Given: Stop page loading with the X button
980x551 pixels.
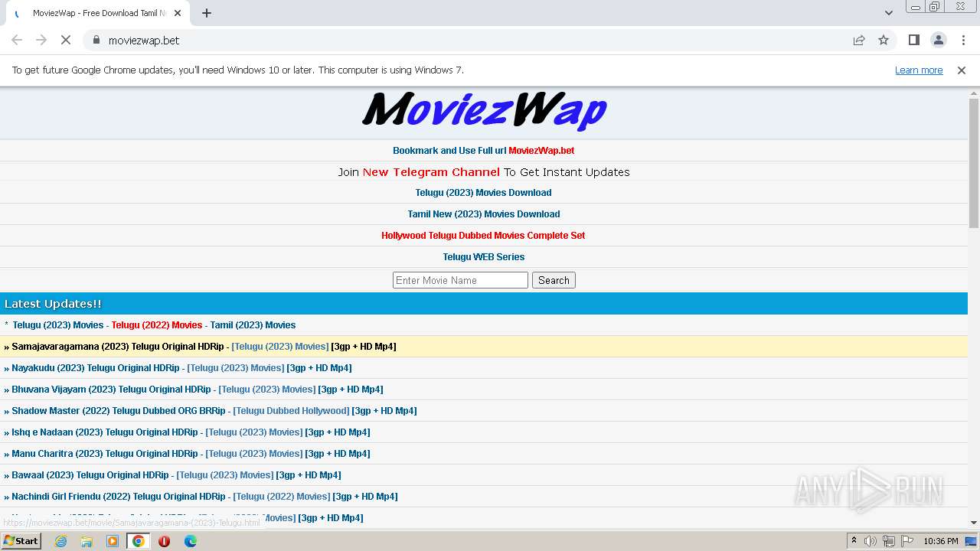Looking at the screenshot, I should pos(66,40).
